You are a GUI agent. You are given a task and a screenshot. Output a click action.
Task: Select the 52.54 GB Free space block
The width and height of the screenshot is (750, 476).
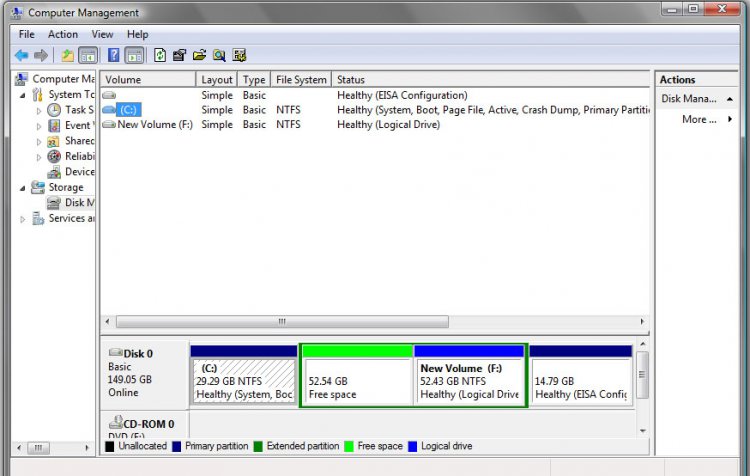click(358, 376)
